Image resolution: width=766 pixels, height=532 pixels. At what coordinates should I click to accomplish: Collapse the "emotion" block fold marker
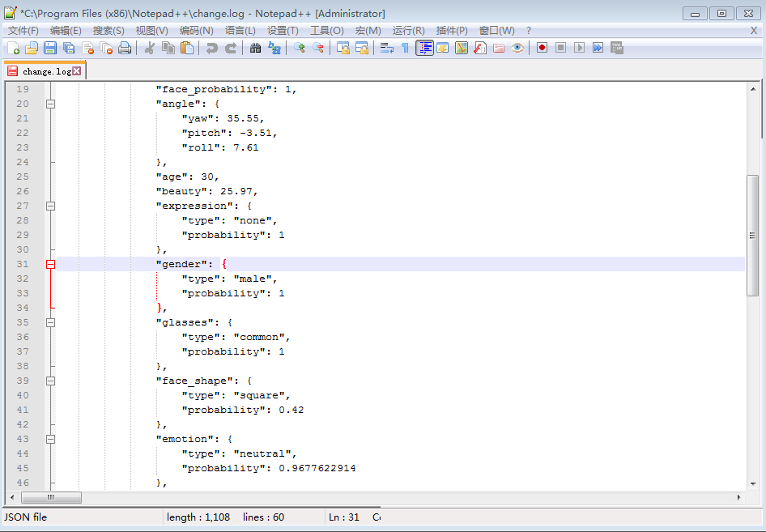click(x=50, y=439)
